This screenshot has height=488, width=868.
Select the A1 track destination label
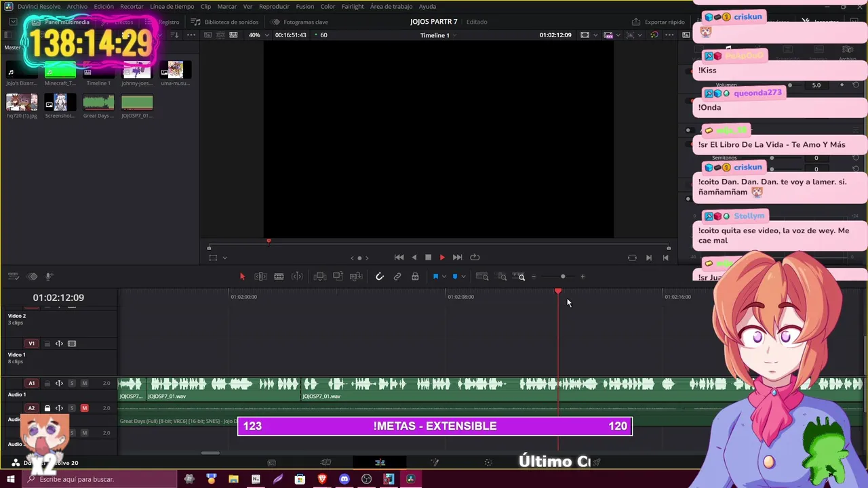click(x=31, y=384)
